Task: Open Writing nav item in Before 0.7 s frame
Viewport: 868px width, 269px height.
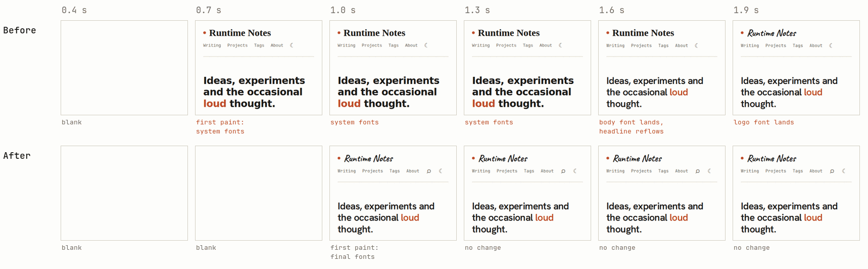Action: coord(212,46)
